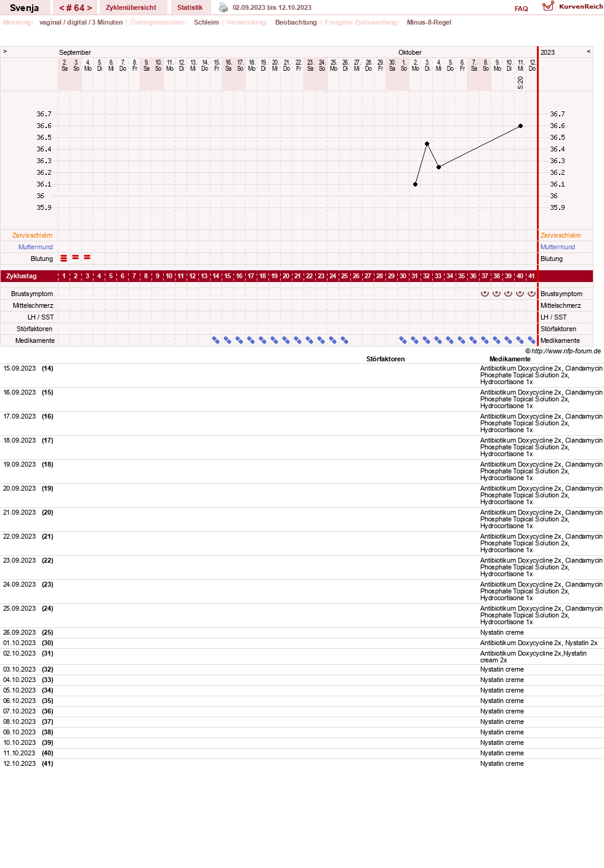Click temperature point at 36.1 on Oct 2
The height and width of the screenshot is (868, 604).
(416, 184)
